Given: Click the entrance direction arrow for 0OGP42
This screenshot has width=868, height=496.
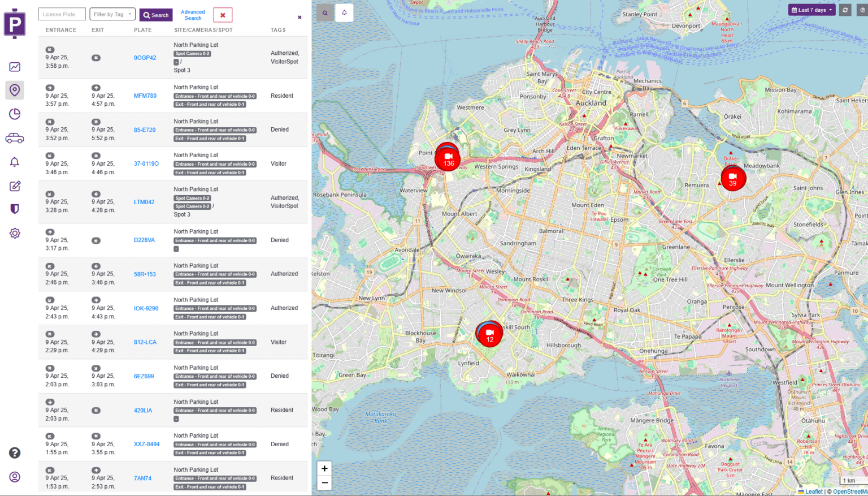Looking at the screenshot, I should pos(50,50).
